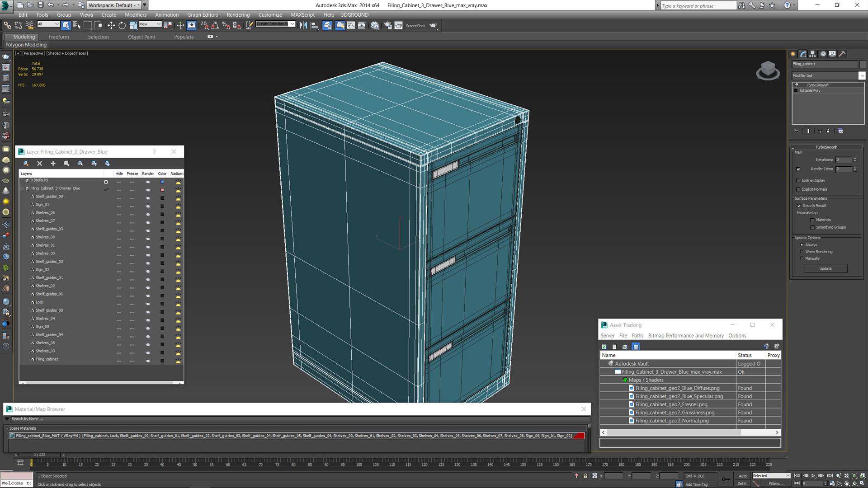
Task: Open the MAXScript menu
Action: [x=302, y=15]
